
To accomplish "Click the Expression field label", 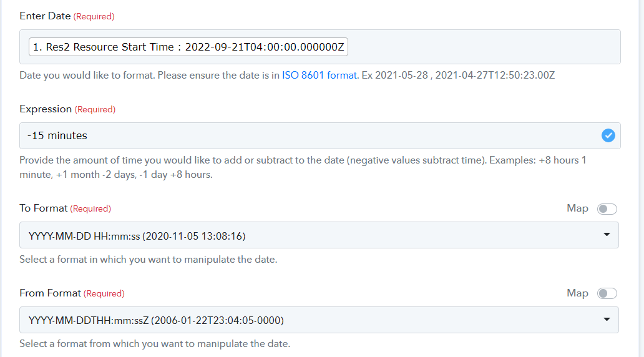I will [46, 109].
